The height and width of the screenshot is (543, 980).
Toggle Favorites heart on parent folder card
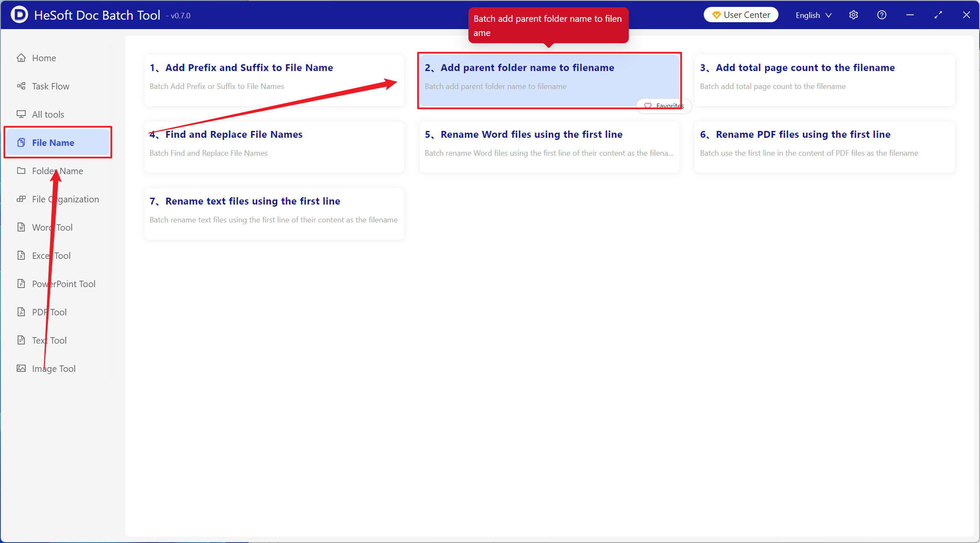648,106
